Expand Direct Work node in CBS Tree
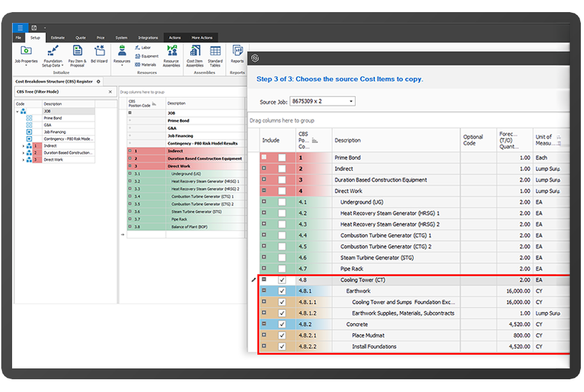Image resolution: width=584 pixels, height=392 pixels. tap(24, 159)
